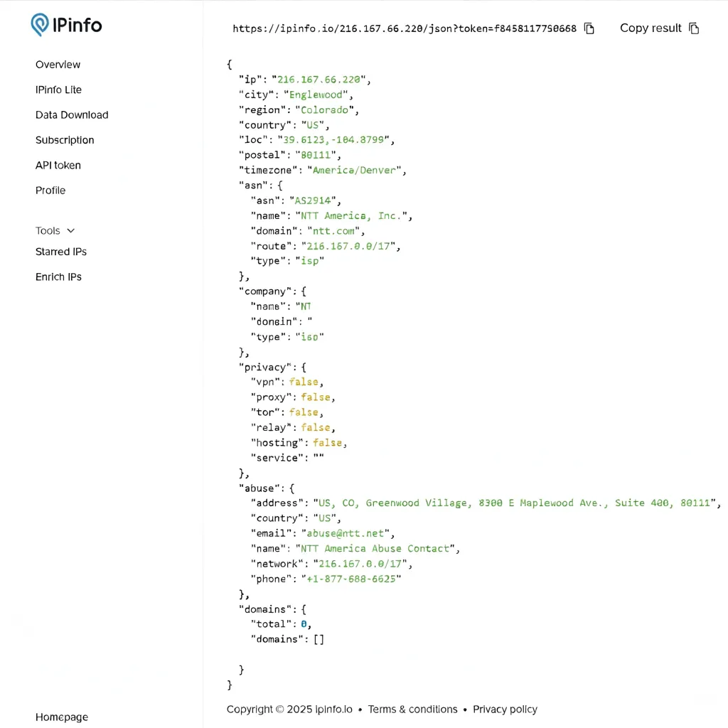Open the Subscription page
The width and height of the screenshot is (728, 728).
point(65,140)
